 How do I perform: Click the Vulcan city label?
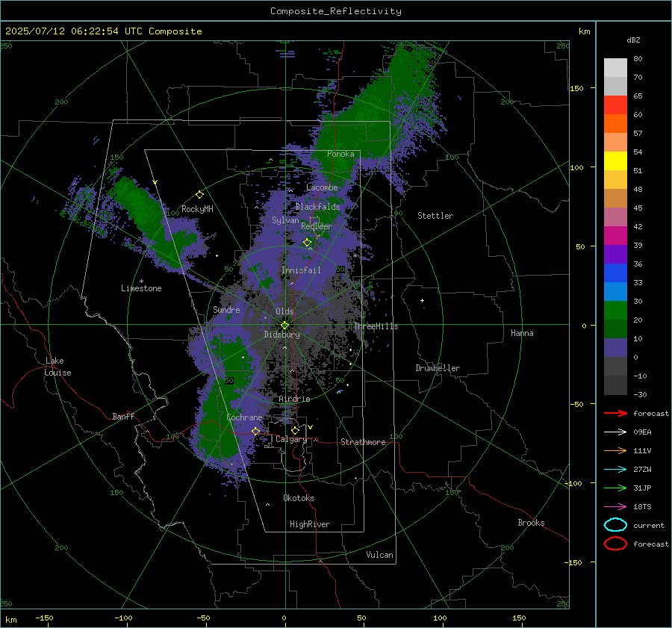(x=379, y=555)
